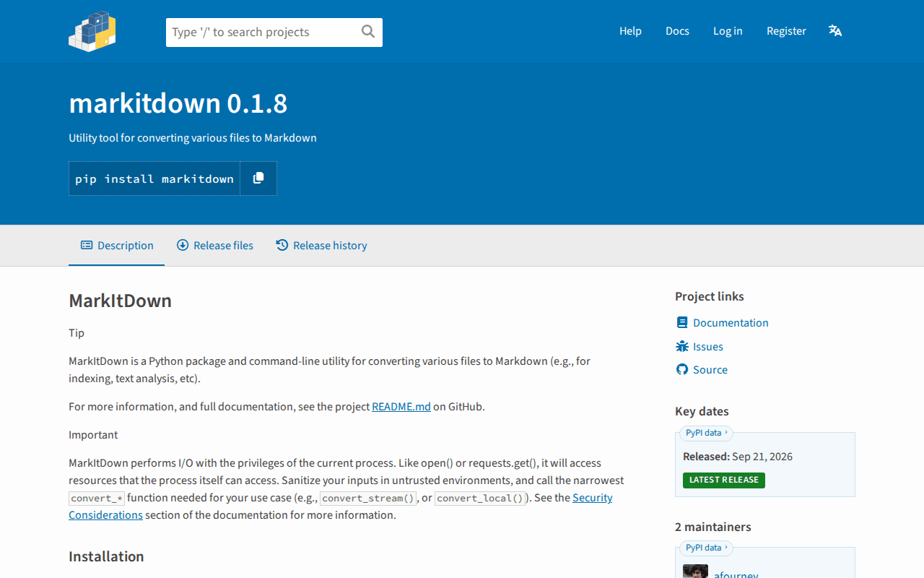
Task: Click the Important label
Action: 93,435
